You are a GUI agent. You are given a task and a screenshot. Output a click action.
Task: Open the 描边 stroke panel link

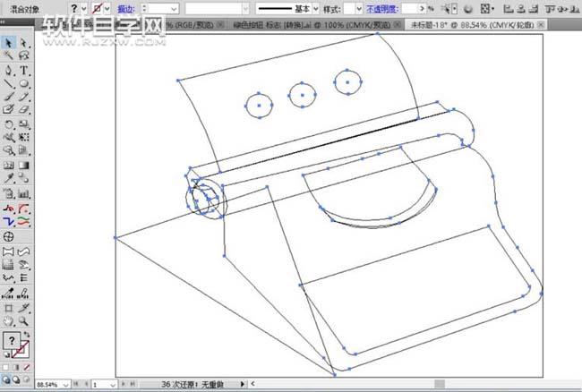(126, 9)
